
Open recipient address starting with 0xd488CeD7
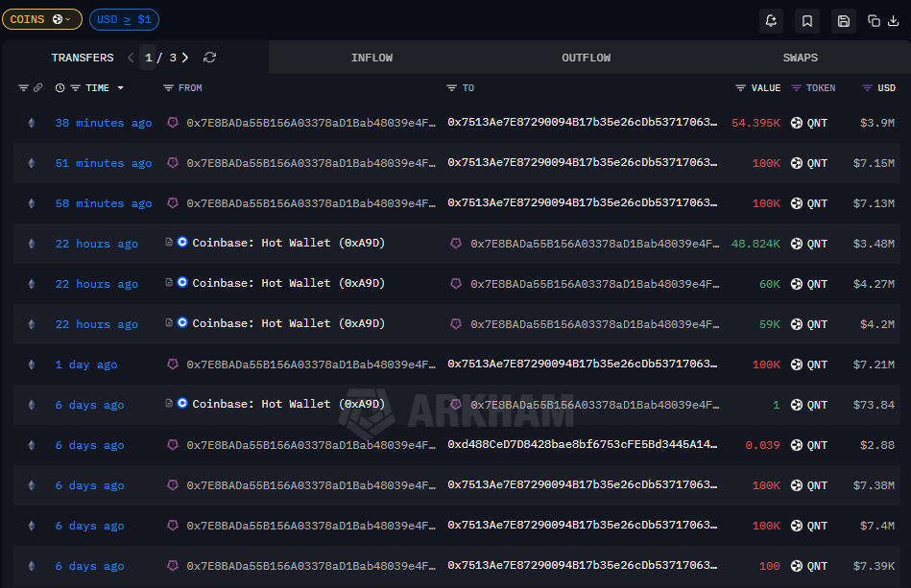coord(582,445)
